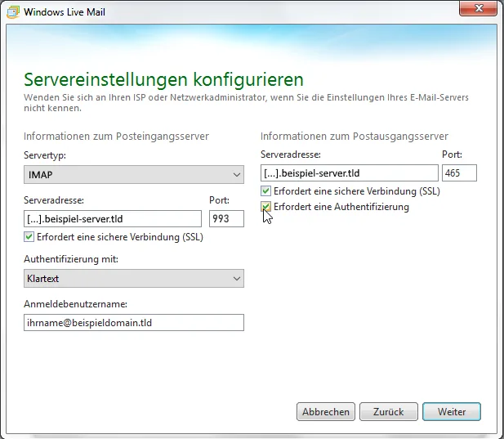Toggle Erfordert eine Authentifizierung checkbox
The height and width of the screenshot is (439, 504).
[x=265, y=207]
